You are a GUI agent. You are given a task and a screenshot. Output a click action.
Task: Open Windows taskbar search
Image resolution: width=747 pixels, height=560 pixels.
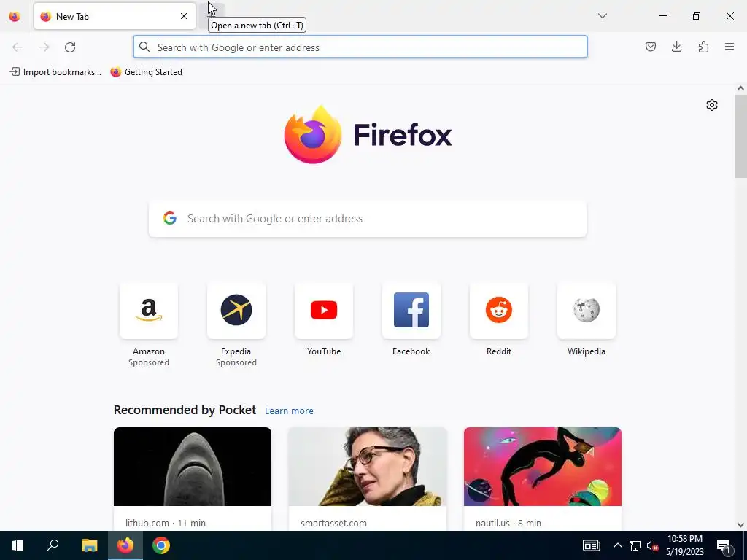pyautogui.click(x=53, y=545)
